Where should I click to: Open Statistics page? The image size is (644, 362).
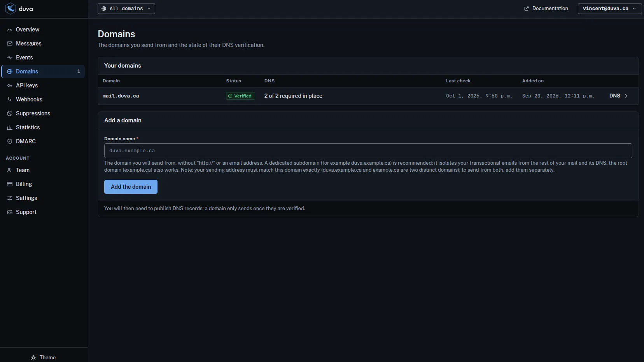click(x=43, y=127)
